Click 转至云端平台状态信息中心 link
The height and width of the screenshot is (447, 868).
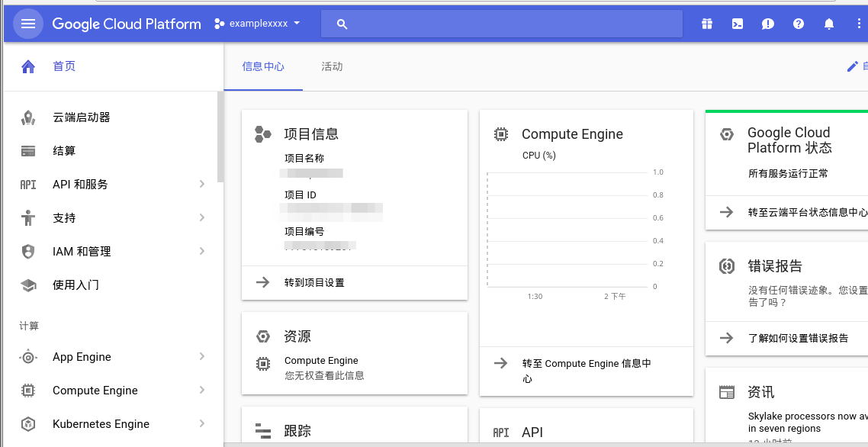pos(808,212)
